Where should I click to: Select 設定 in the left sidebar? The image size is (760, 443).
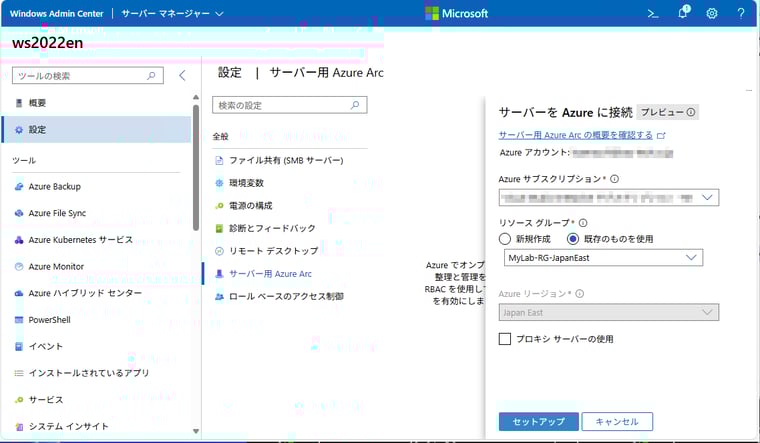tap(96, 129)
